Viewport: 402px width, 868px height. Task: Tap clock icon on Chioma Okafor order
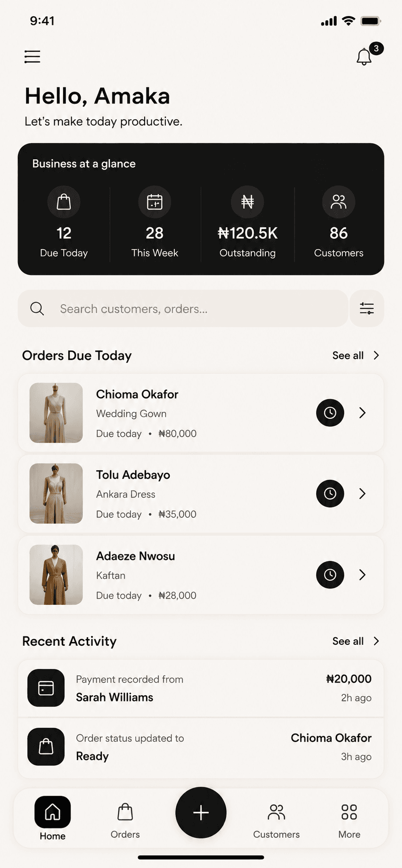[330, 413]
